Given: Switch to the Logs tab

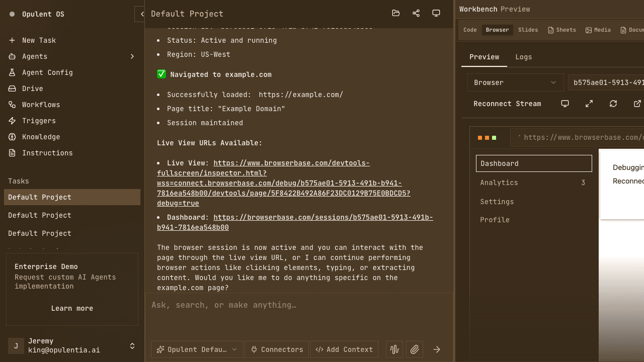Looking at the screenshot, I should pyautogui.click(x=523, y=57).
